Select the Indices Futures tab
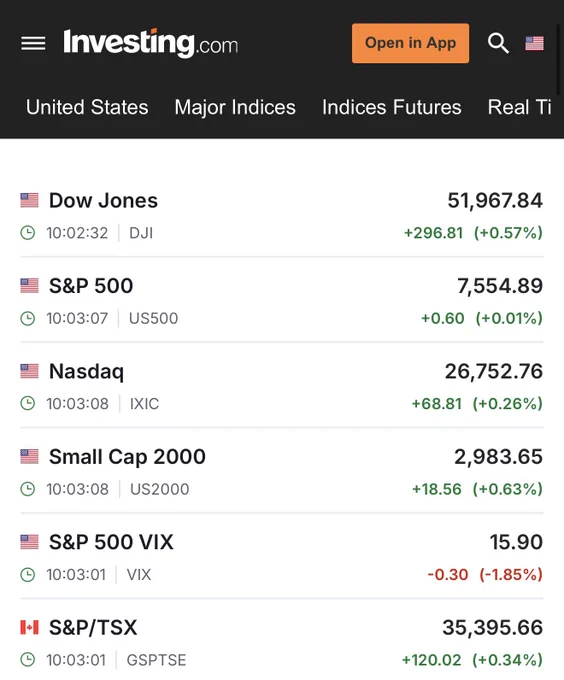Screen dimensions: 564x680 391,107
